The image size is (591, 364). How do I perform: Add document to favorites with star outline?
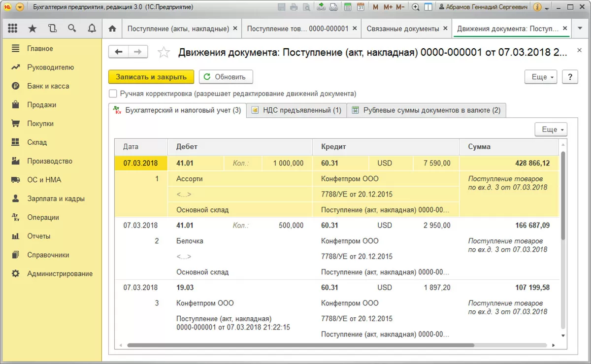(x=164, y=53)
